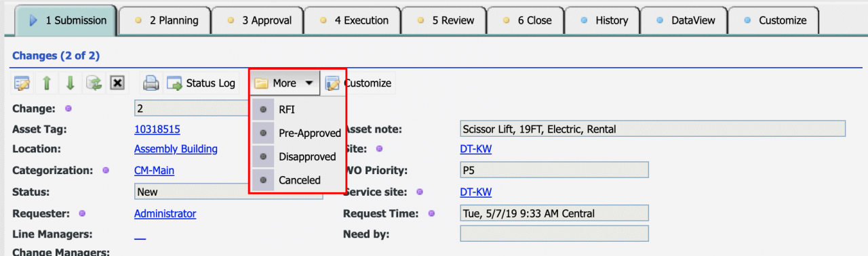Open the Assembly Building location link

click(176, 149)
